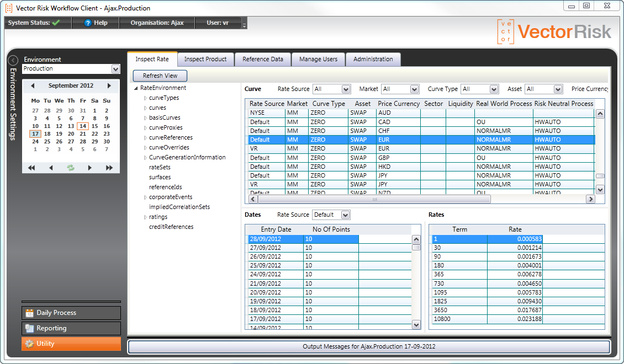Click the Organisation: Ajax toolbar item
The height and width of the screenshot is (364, 624).
(x=157, y=23)
